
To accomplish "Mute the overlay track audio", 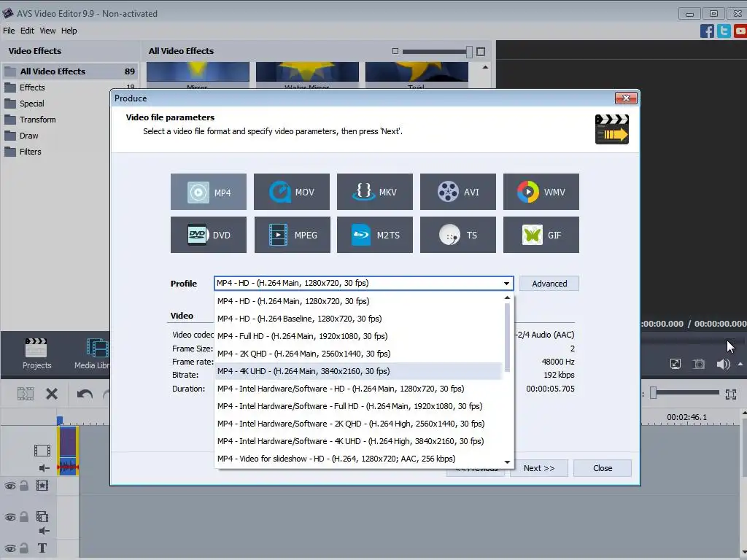I will tap(44, 531).
